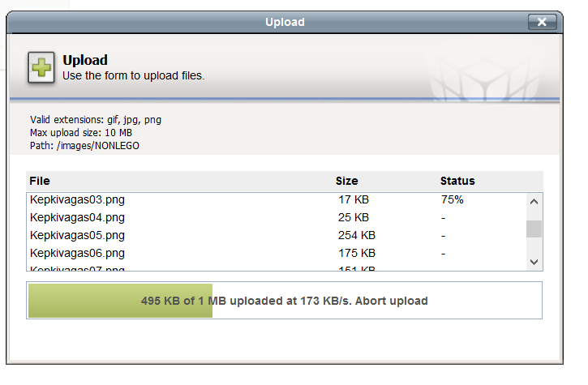Click the green plus Upload icon
Screen dimensions: 588x385
click(x=41, y=67)
